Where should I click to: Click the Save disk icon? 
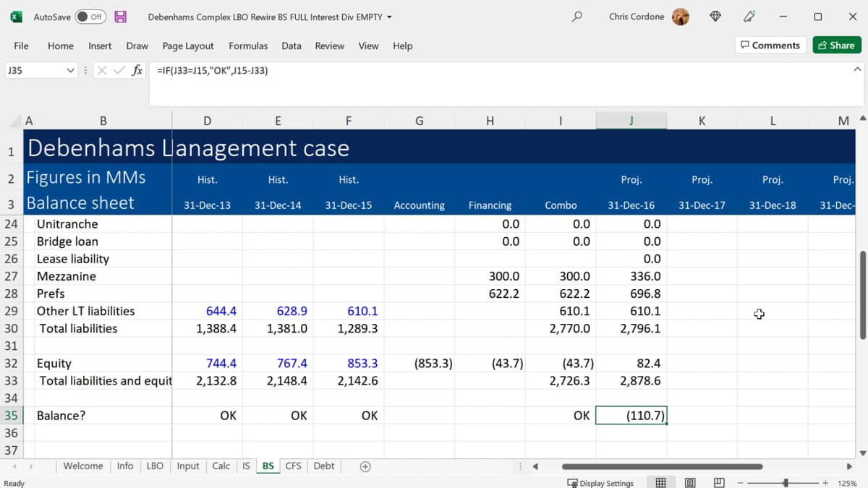(x=121, y=17)
